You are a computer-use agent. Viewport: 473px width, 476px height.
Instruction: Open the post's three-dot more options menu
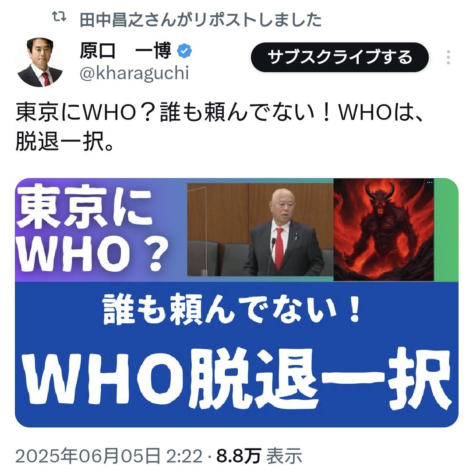pos(448,57)
